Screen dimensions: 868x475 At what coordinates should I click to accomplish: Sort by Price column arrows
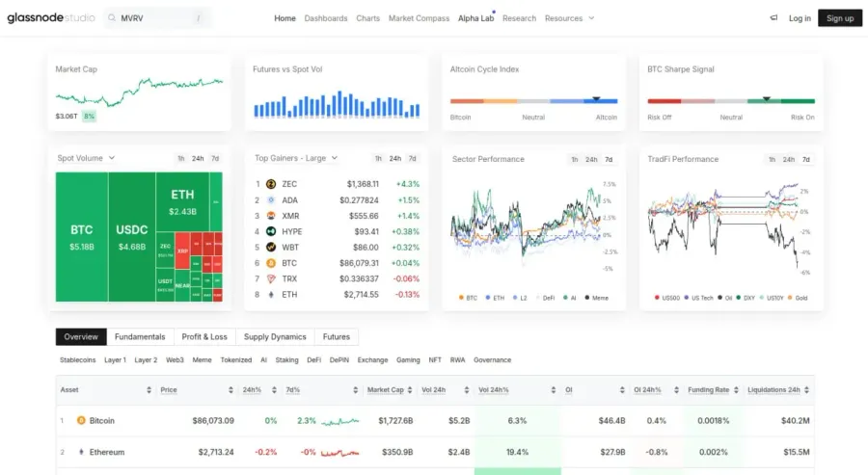(x=231, y=390)
